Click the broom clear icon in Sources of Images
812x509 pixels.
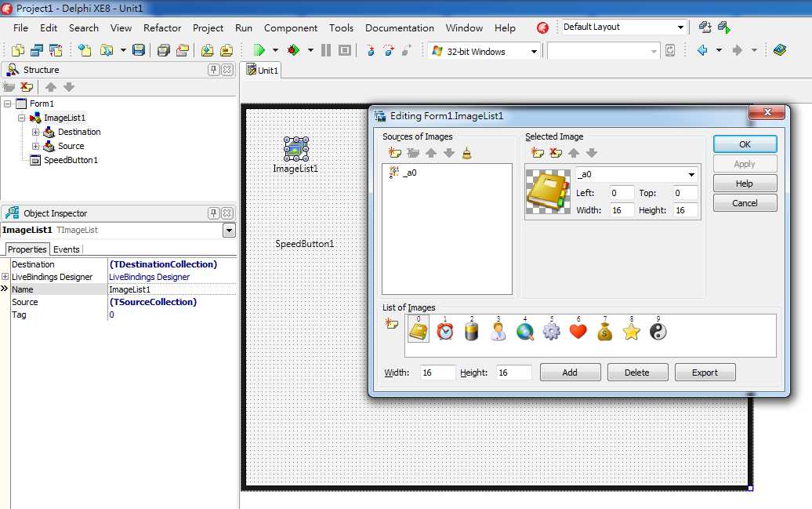click(x=466, y=153)
